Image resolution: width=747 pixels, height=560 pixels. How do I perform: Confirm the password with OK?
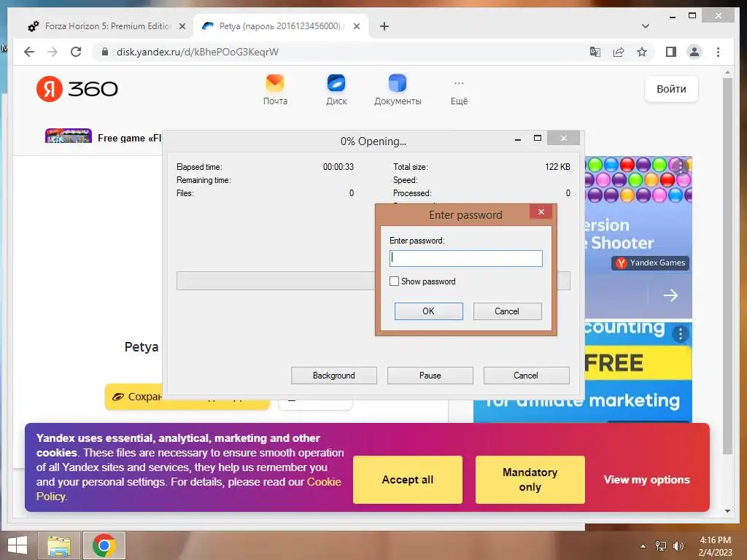coord(428,311)
